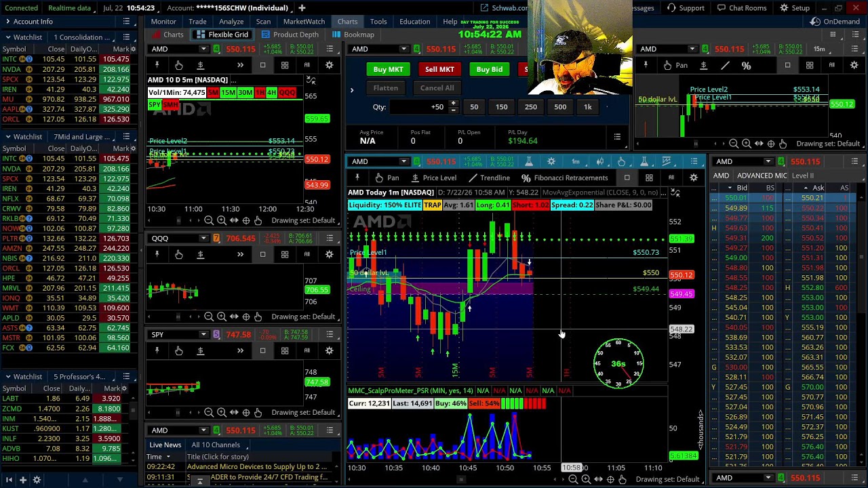
Task: Toggle OnDemand mode
Action: [835, 21]
